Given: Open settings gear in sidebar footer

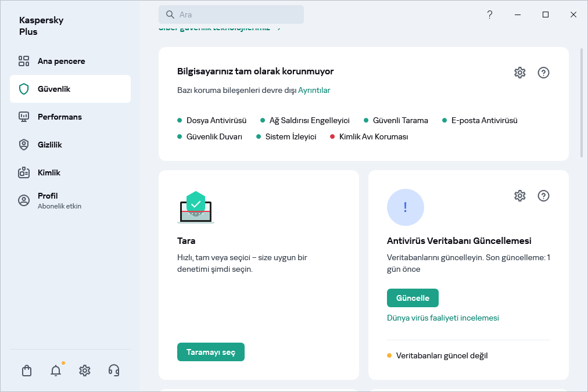Looking at the screenshot, I should pos(85,371).
